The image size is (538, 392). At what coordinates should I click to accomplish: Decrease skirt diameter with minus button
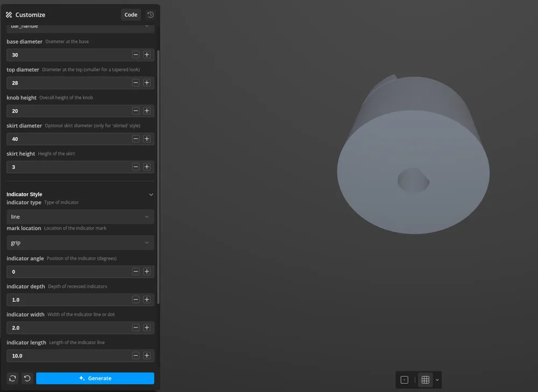[x=136, y=139]
